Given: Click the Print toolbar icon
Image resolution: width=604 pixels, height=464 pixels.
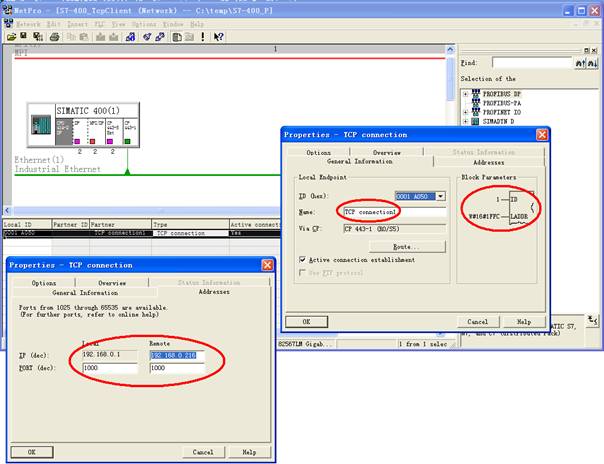Looking at the screenshot, I should (54, 37).
